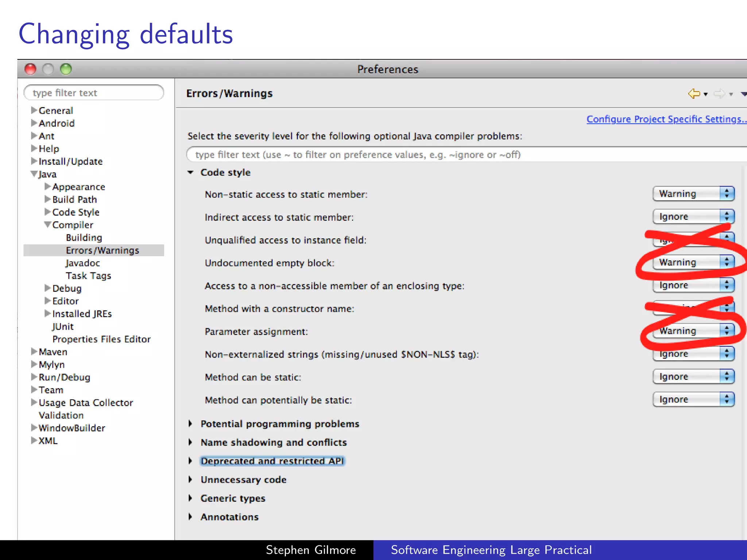Viewport: 747px width, 560px height.
Task: Expand the Ant tree node
Action: [x=34, y=136]
